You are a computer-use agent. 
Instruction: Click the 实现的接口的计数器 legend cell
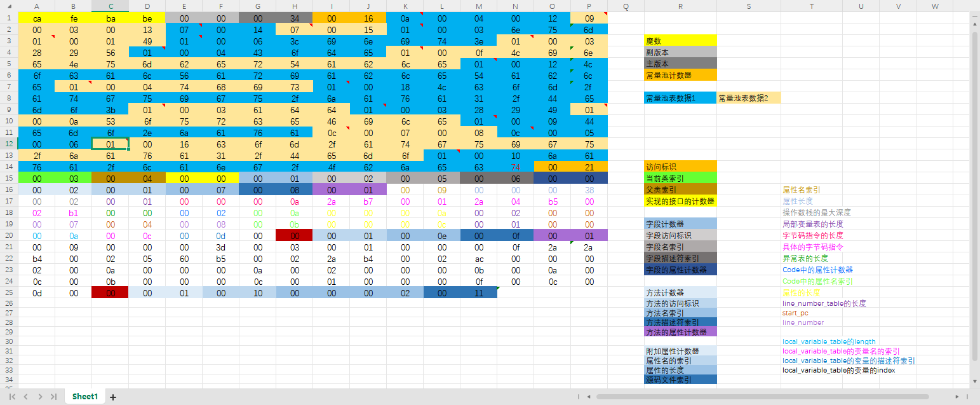point(680,202)
